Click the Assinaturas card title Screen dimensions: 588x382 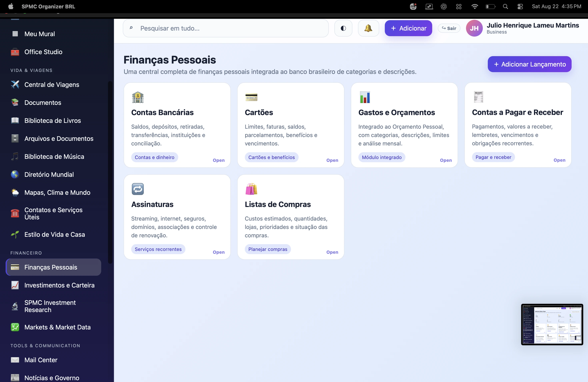coord(152,204)
